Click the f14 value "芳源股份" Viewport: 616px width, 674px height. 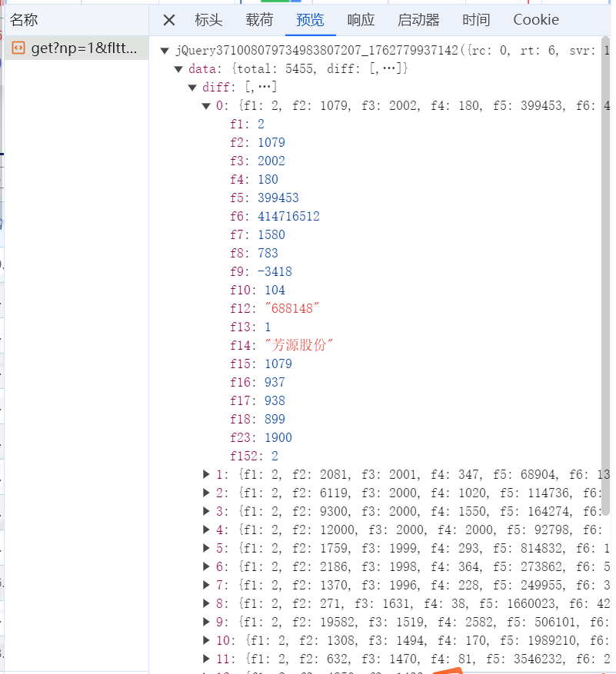click(x=298, y=345)
